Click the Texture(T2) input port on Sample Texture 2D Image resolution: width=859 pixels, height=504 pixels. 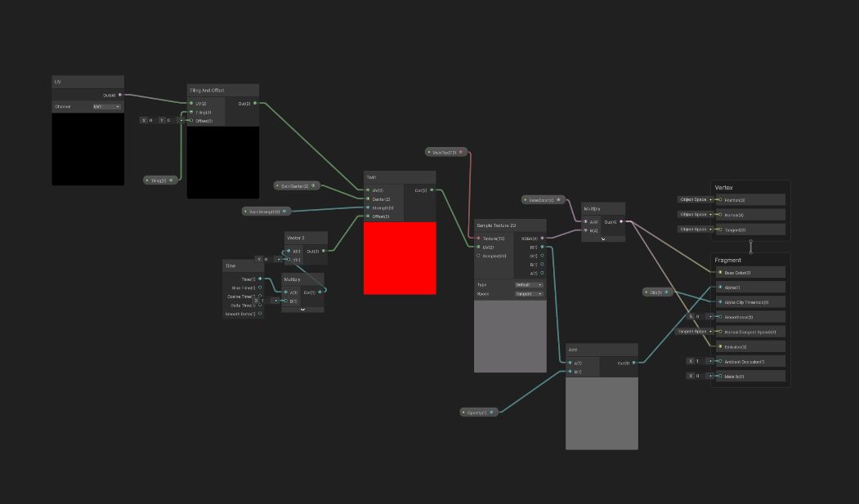(478, 238)
